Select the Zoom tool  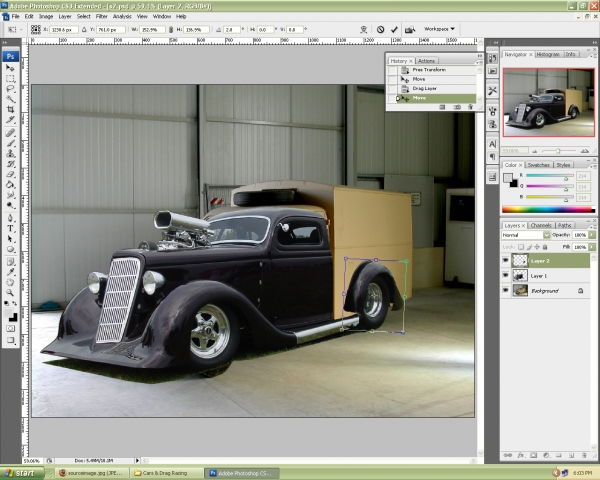click(x=10, y=293)
